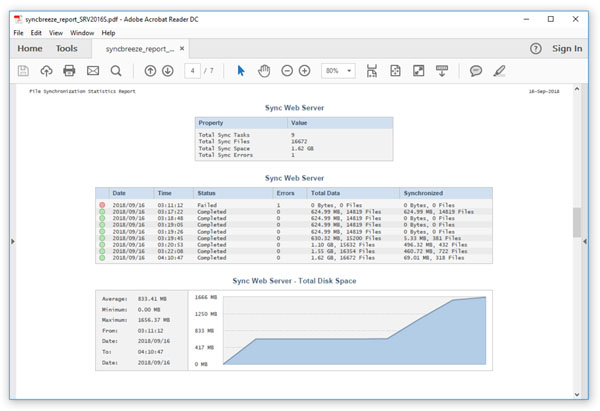The height and width of the screenshot is (411, 600).
Task: Go to next page arrow icon
Action: (168, 71)
